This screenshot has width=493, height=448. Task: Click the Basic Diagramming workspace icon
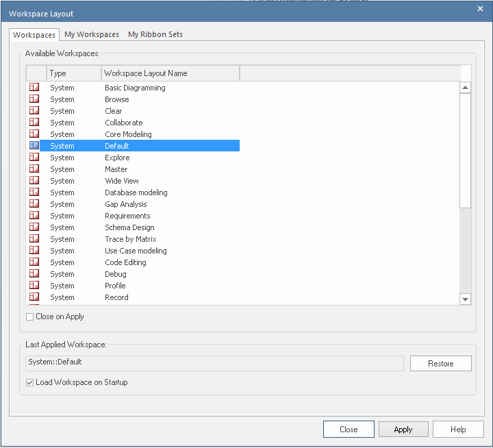point(34,88)
